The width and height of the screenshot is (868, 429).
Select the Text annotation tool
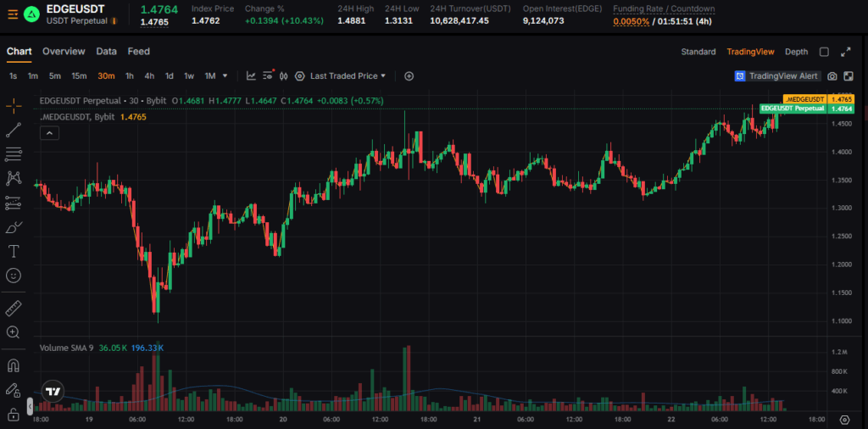pos(14,251)
